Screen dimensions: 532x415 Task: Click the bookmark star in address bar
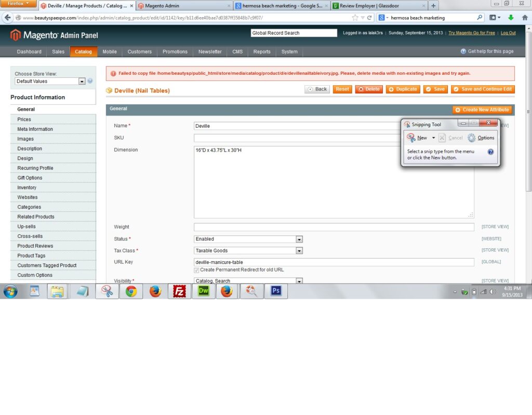pos(355,18)
